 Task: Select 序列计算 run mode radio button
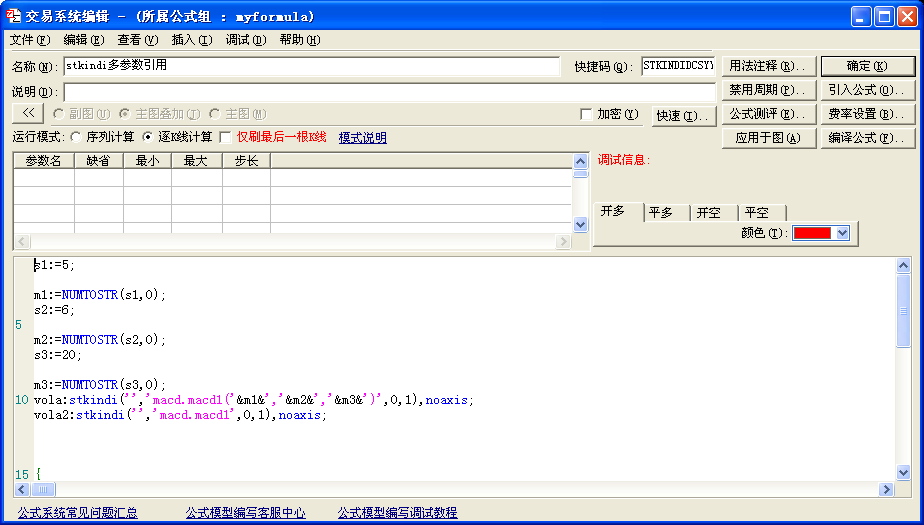tap(76, 137)
